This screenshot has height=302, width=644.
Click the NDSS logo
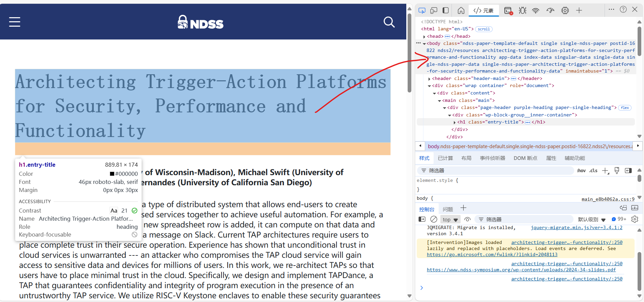[201, 22]
